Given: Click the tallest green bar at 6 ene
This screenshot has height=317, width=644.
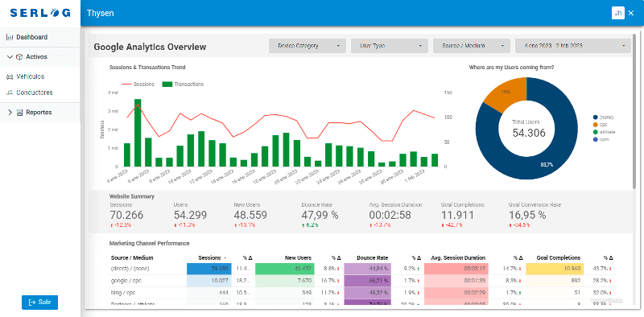Looking at the screenshot, I should (x=138, y=133).
